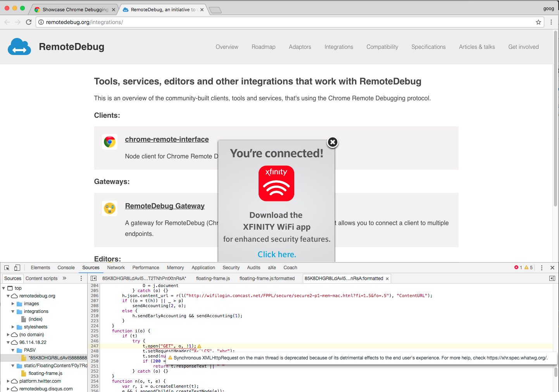The height and width of the screenshot is (392, 559).
Task: Open the Sources navigator three-dot menu
Action: (x=81, y=279)
